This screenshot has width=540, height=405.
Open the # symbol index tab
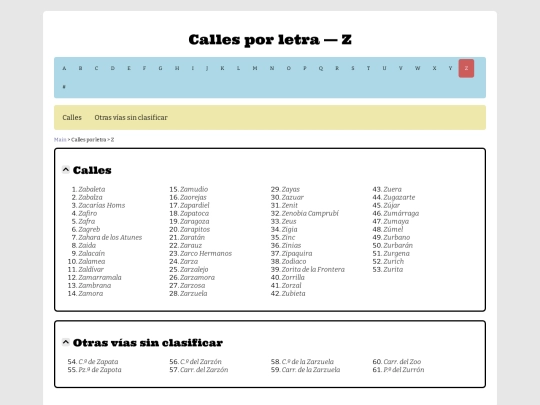64,87
